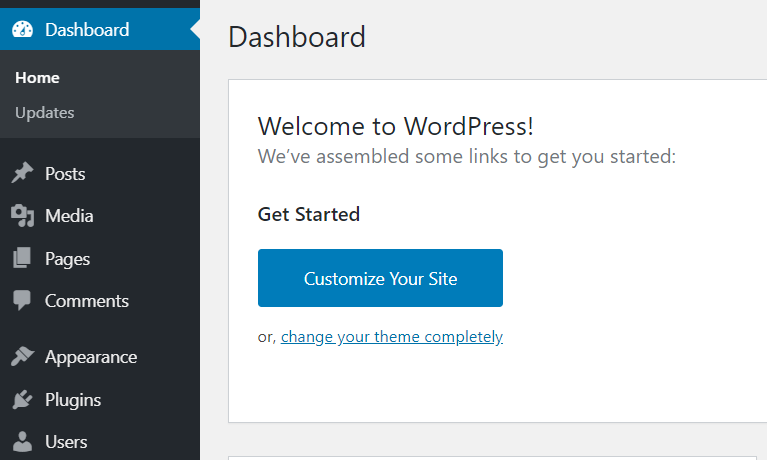The height and width of the screenshot is (460, 767).
Task: Open the Updates submenu entry
Action: pyautogui.click(x=45, y=113)
